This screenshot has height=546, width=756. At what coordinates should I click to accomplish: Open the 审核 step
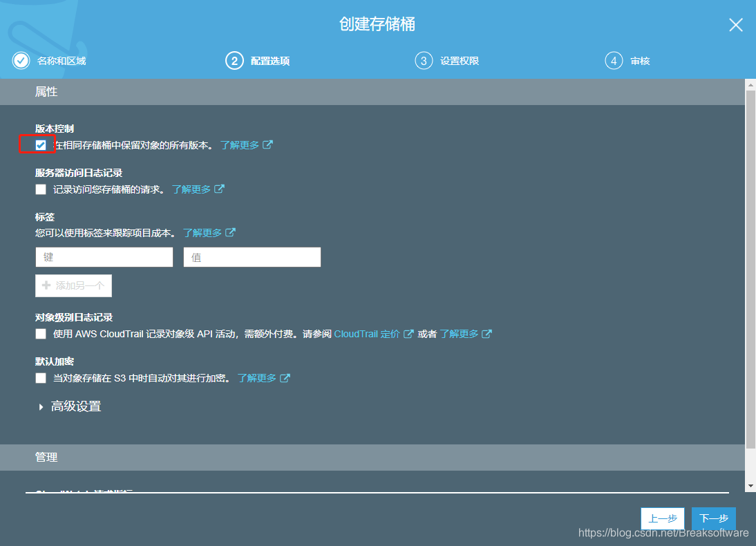tap(640, 61)
